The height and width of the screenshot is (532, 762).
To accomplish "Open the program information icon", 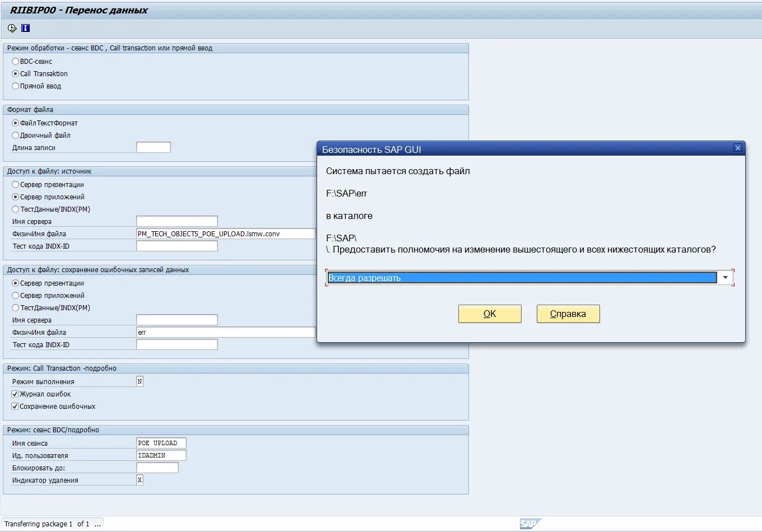I will tap(26, 28).
